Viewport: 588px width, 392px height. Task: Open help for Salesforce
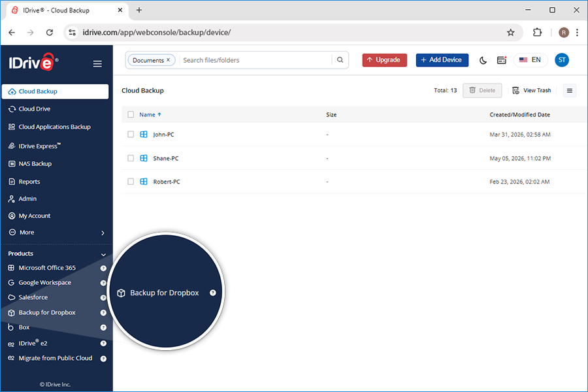[x=103, y=298]
